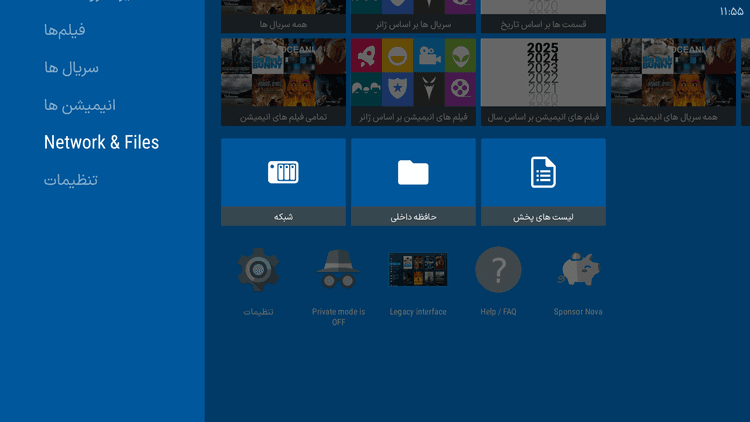Open سریال ها بر اساس ژانر tile
Viewport: 750px width, 422px height.
click(413, 16)
